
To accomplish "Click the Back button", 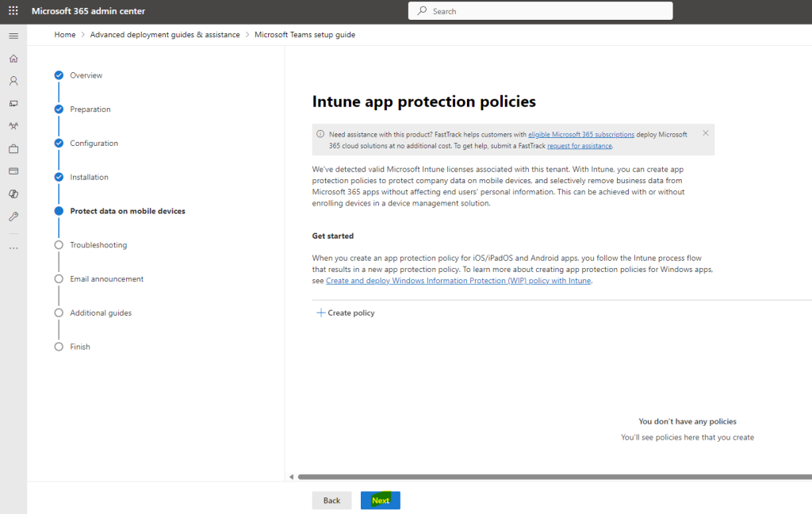I will tap(331, 501).
